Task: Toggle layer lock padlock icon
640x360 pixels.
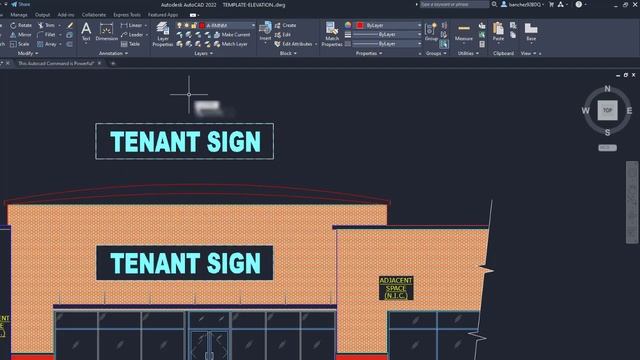Action: pos(194,25)
